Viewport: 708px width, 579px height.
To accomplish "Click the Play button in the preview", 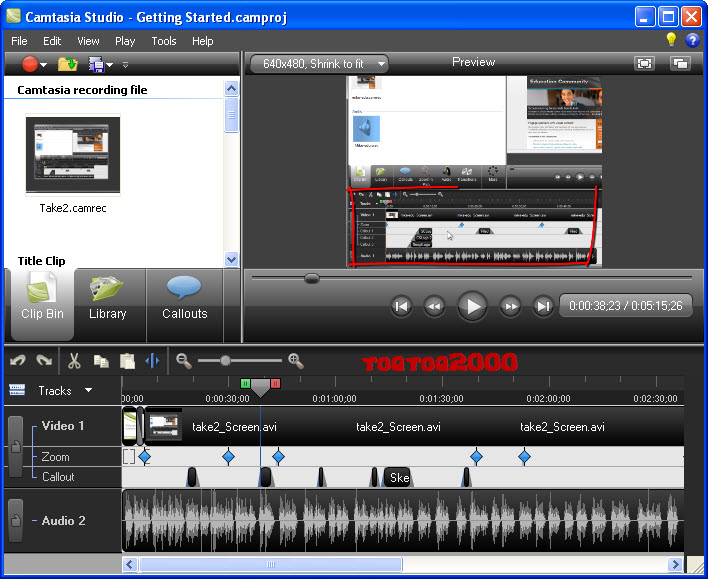I will 472,306.
